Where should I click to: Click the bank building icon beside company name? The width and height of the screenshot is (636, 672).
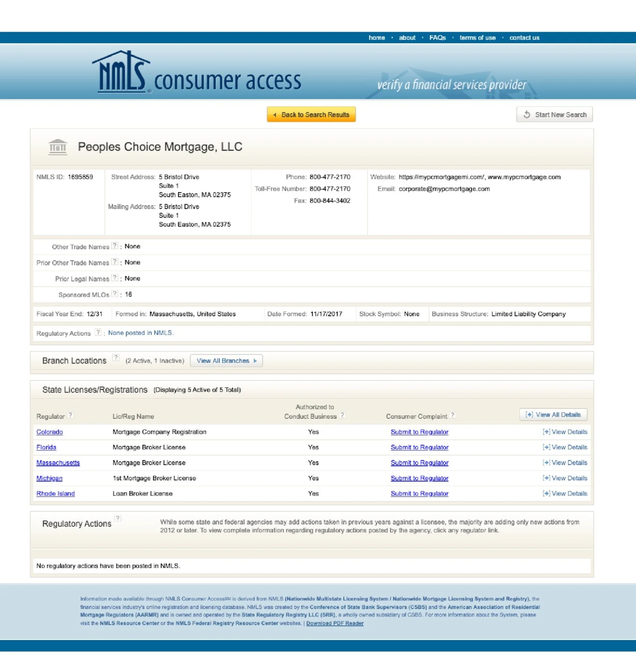click(x=58, y=147)
